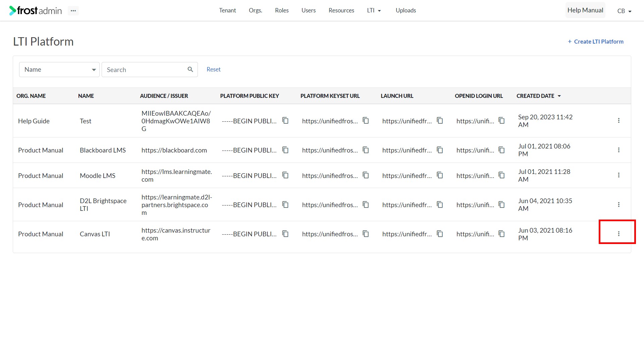Screen dimensions: 644x362
Task: Select the D2L Brightspace LTI name cell
Action: point(103,204)
